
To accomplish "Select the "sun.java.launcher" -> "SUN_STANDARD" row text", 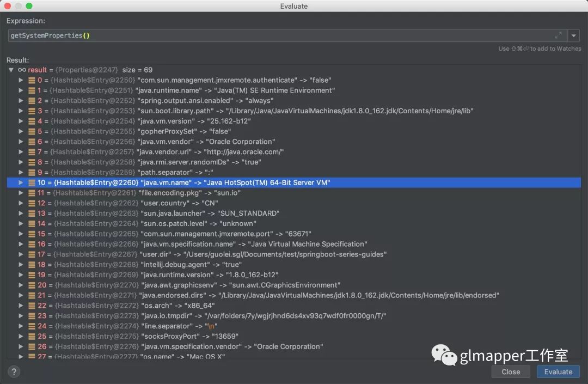I will tap(210, 214).
